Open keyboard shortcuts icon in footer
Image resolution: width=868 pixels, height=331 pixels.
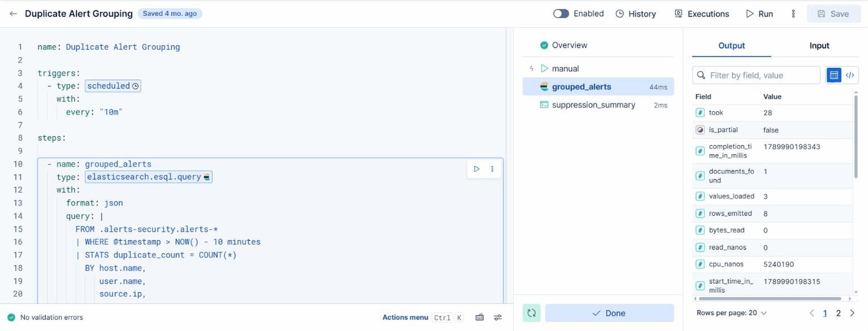pos(480,317)
